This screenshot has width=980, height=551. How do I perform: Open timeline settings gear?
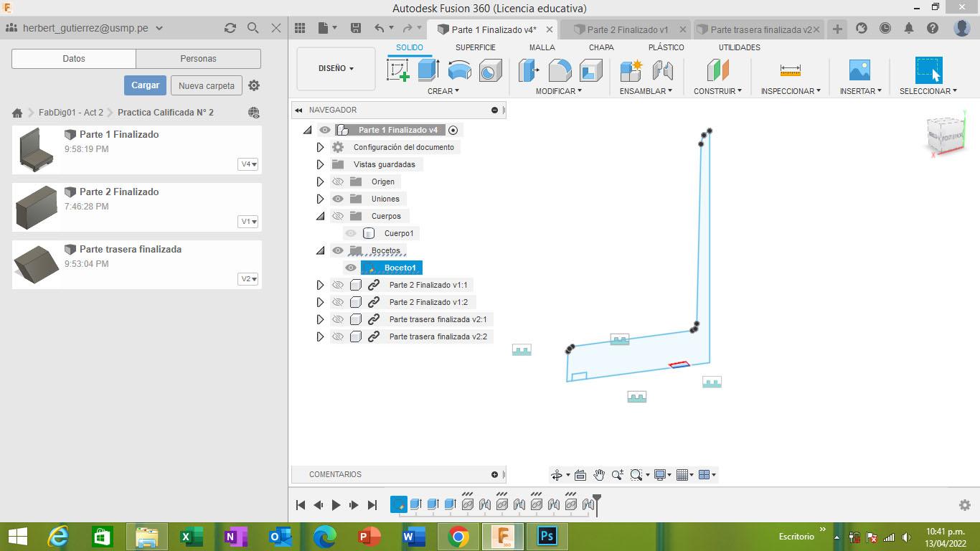click(x=965, y=505)
